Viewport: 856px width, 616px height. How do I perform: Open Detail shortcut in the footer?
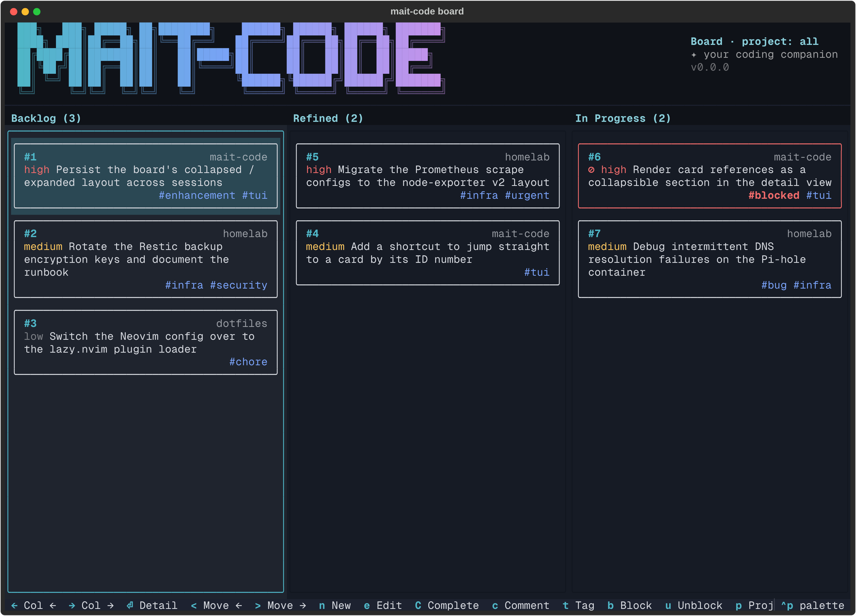tap(152, 605)
